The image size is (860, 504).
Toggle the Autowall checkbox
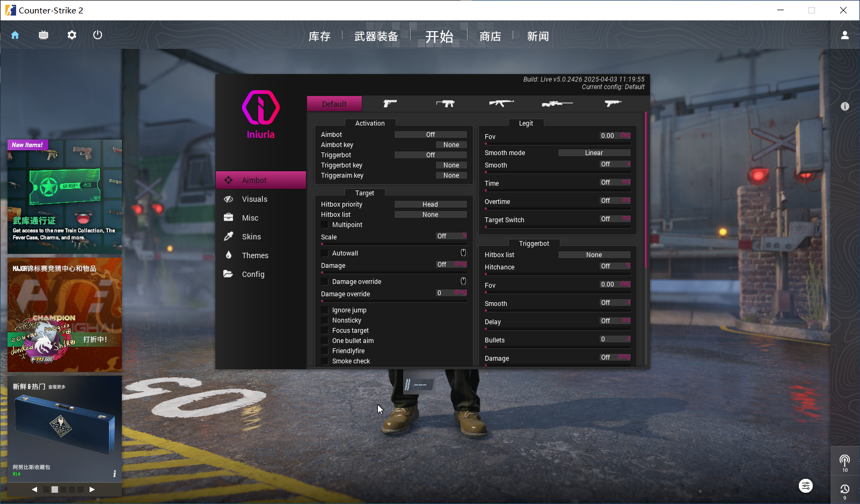[x=325, y=253]
